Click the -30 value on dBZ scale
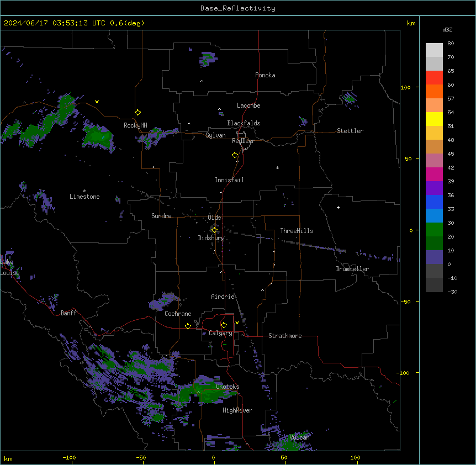The width and height of the screenshot is (476, 465). pyautogui.click(x=452, y=292)
